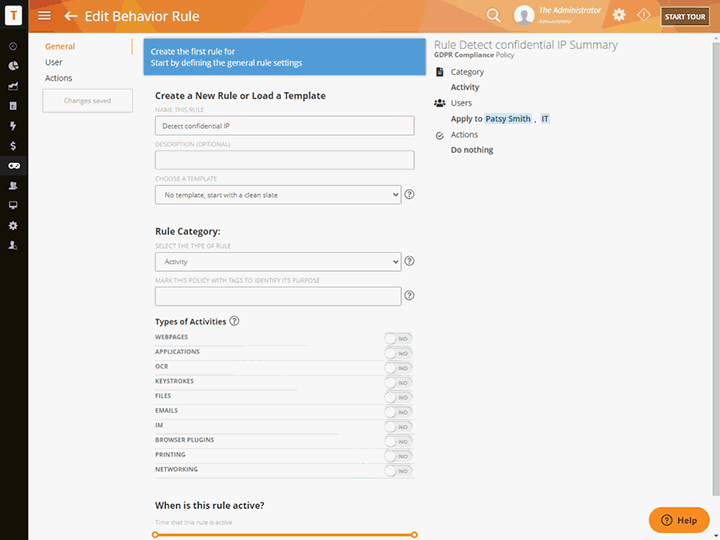
Task: Open settings gear in the top bar
Action: 619,16
